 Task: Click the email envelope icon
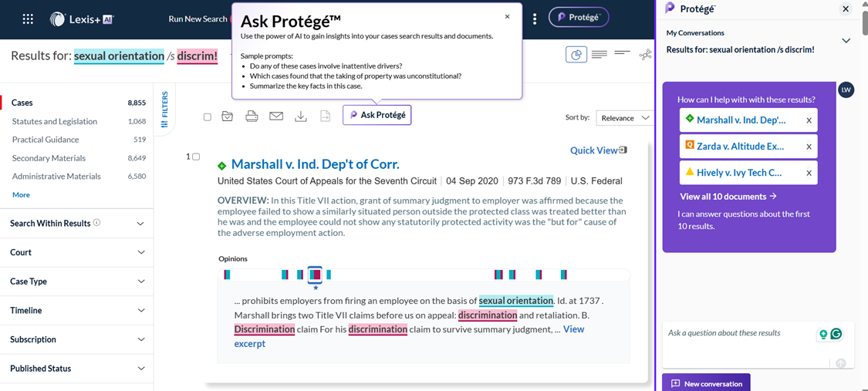(x=276, y=116)
